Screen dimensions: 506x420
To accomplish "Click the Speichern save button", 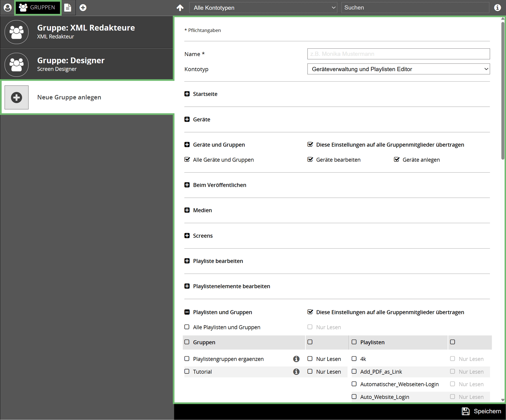I will click(481, 411).
